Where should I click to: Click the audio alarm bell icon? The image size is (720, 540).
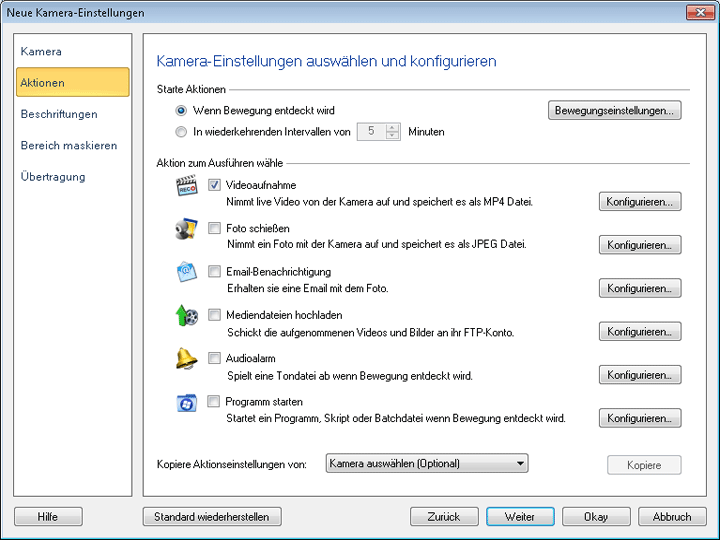(x=185, y=360)
